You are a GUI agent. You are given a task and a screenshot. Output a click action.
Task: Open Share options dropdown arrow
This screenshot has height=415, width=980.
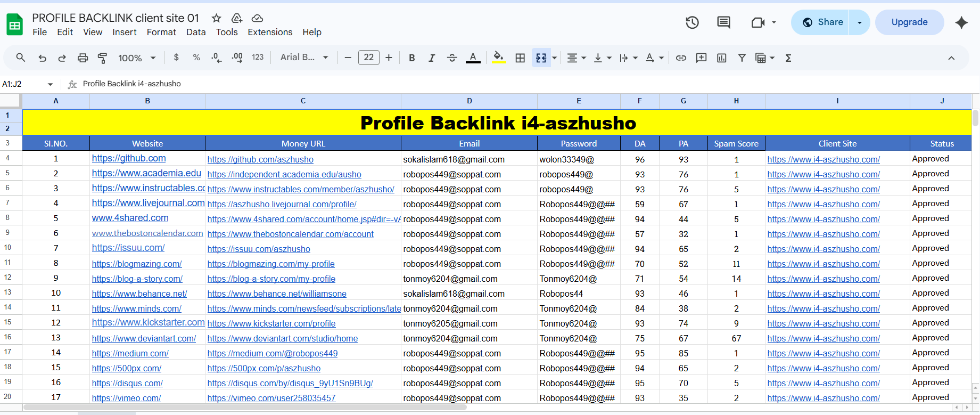pos(859,22)
